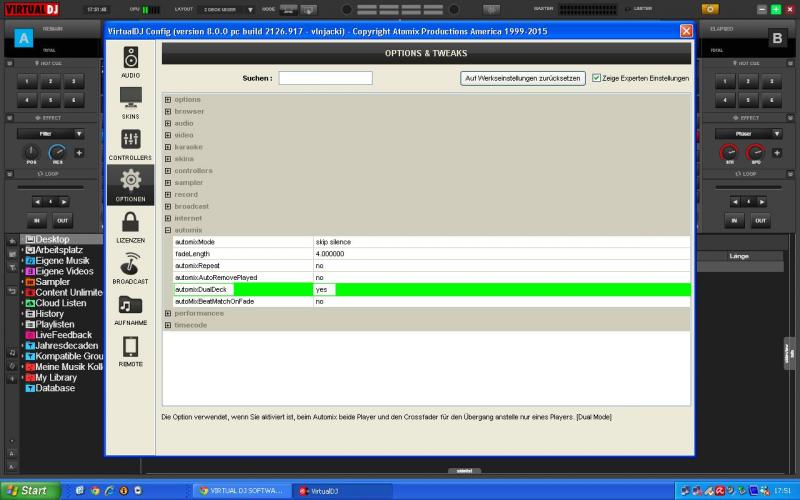Open the Aufnahme recording section

[131, 310]
